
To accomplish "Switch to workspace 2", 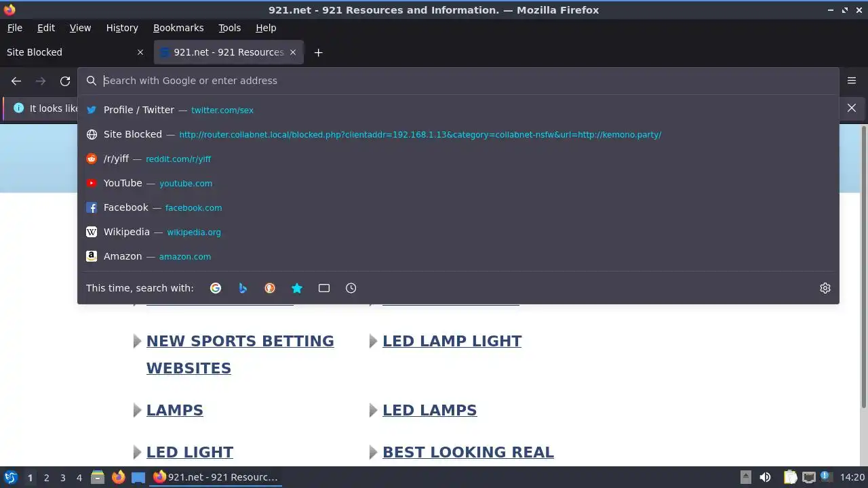I will (46, 478).
